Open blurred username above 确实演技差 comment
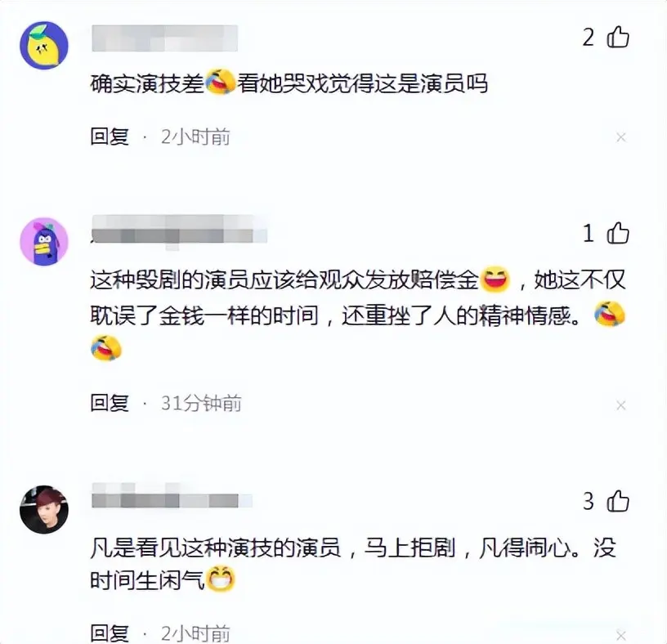667x644 pixels. tap(164, 38)
